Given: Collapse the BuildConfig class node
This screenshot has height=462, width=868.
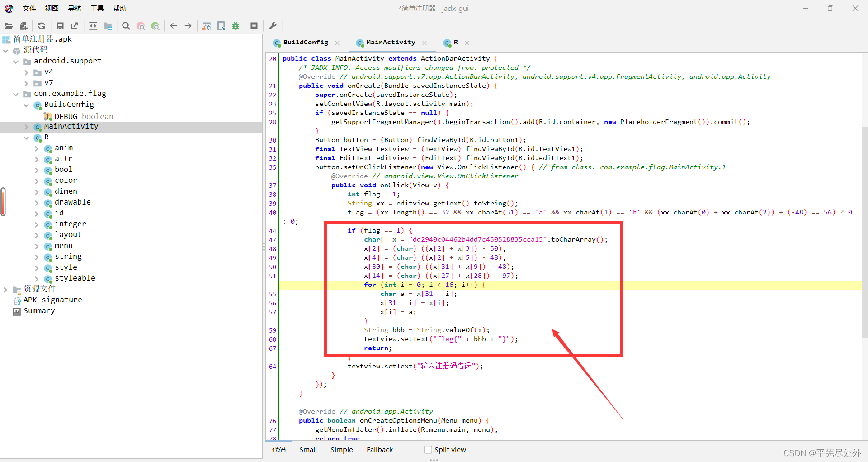Looking at the screenshot, I should point(26,105).
